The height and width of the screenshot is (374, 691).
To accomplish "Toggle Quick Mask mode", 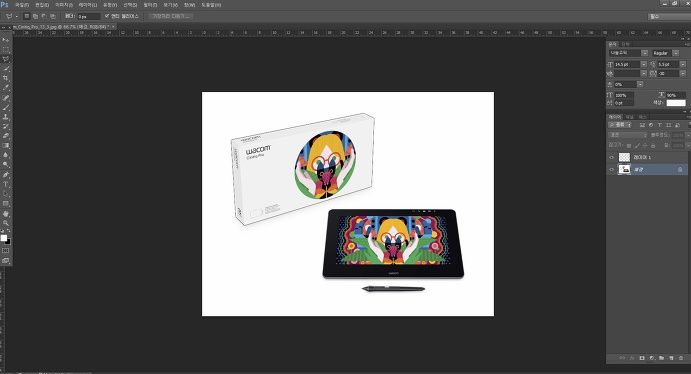I will (6, 251).
